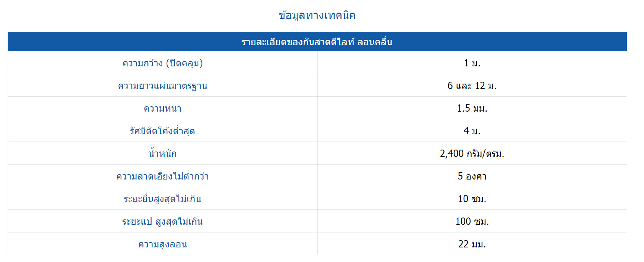
Task: Select the ความกว้าง (ปิดคลุม) label
Action: pos(162,63)
